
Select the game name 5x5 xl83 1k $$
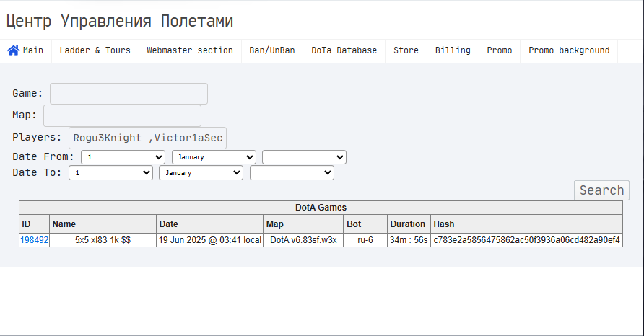tap(103, 240)
